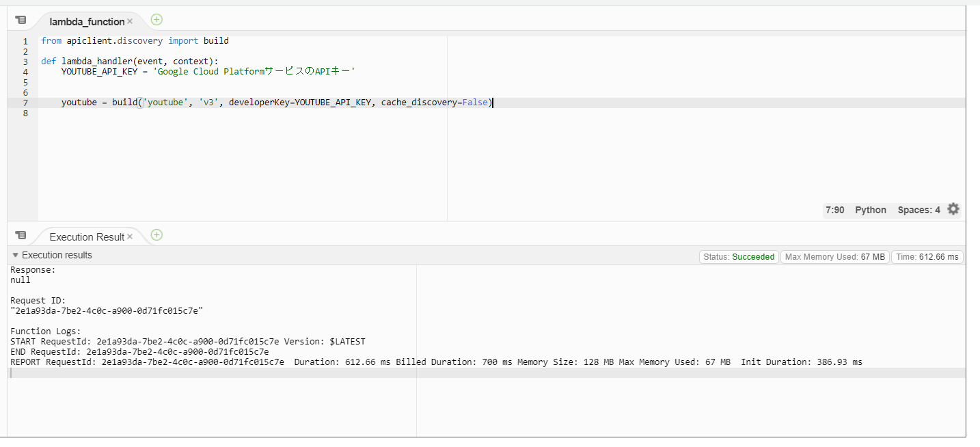Select the Execution Result tab
This screenshot has height=447, width=980.
(x=87, y=237)
